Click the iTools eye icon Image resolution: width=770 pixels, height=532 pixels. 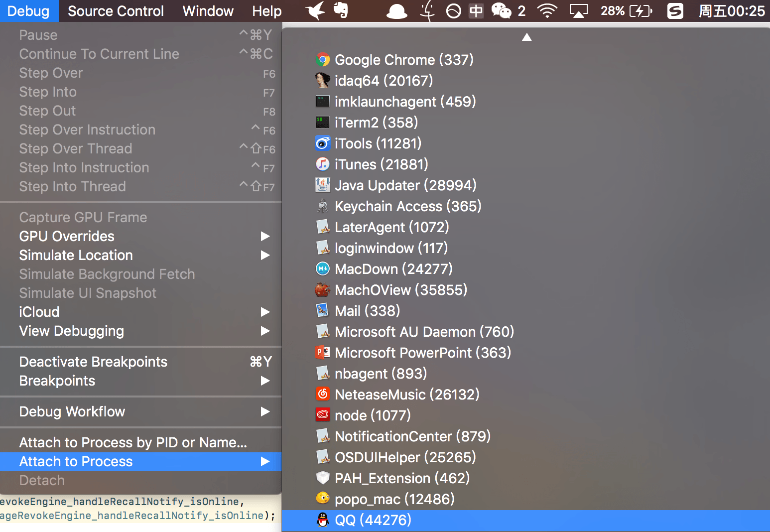coord(323,143)
